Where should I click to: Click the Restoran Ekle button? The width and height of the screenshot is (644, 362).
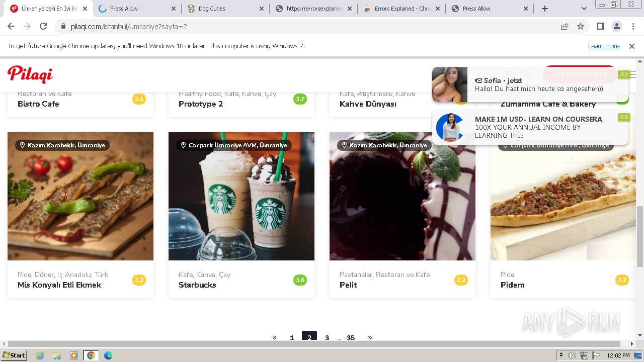(580, 74)
